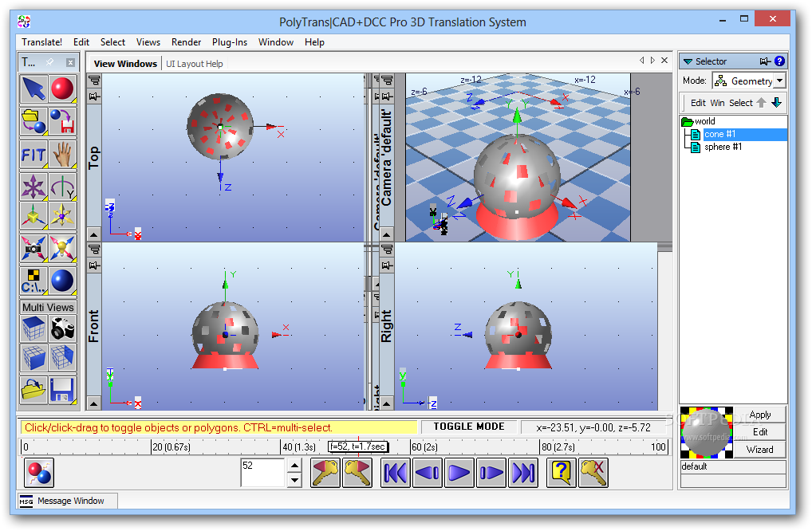The height and width of the screenshot is (531, 812).
Task: Click the blue wireframe cube Multi Views icon
Action: tap(34, 328)
